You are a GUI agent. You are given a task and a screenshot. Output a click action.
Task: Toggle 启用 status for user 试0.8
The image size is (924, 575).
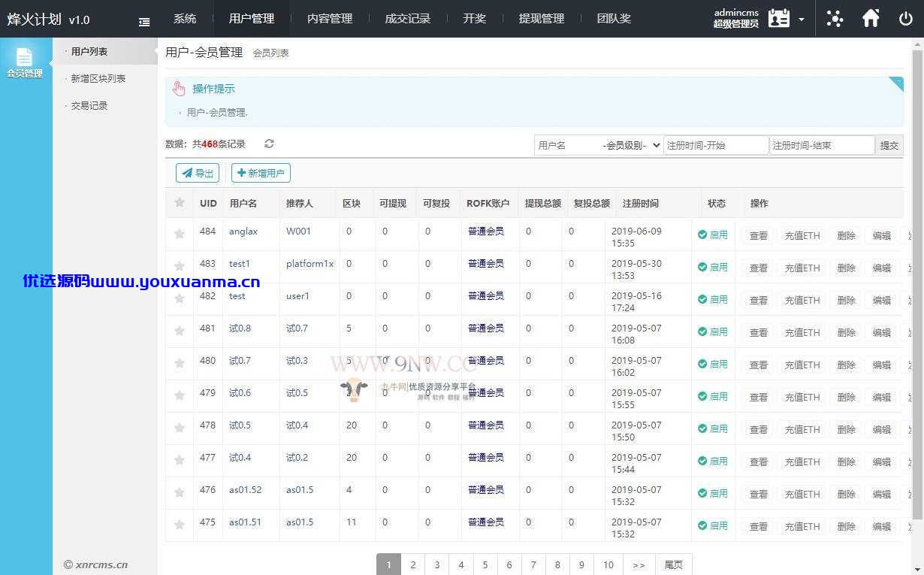coord(713,331)
